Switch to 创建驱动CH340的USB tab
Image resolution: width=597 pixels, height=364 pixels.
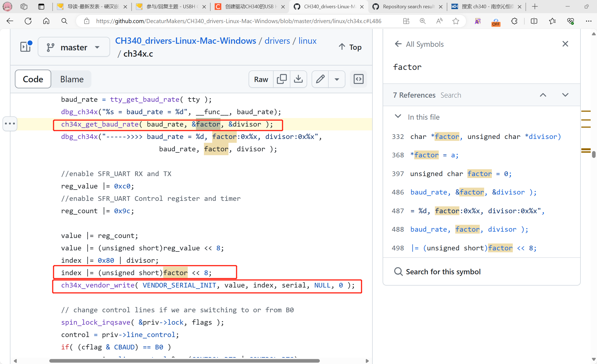(x=249, y=7)
